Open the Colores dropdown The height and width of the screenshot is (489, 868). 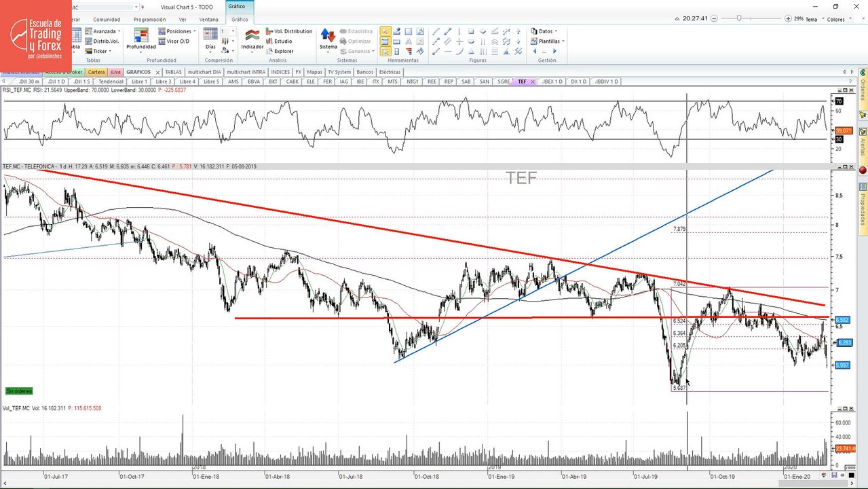point(839,19)
